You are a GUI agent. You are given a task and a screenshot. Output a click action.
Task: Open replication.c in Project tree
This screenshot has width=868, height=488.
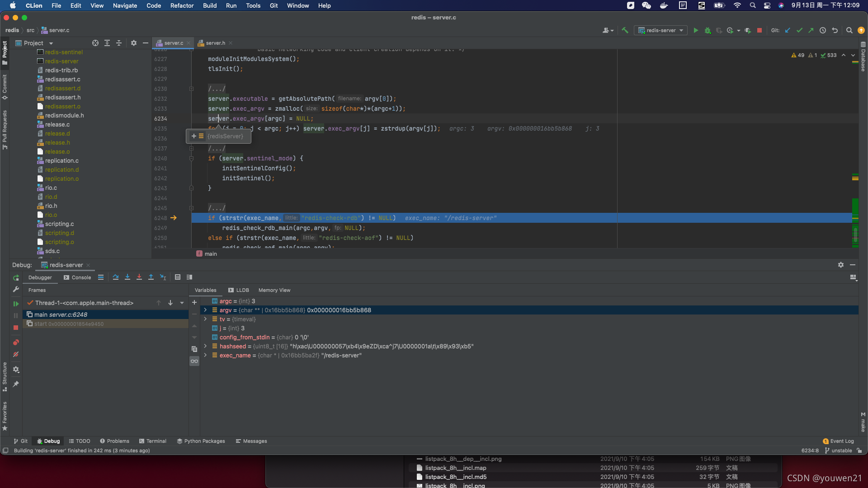[x=61, y=160]
